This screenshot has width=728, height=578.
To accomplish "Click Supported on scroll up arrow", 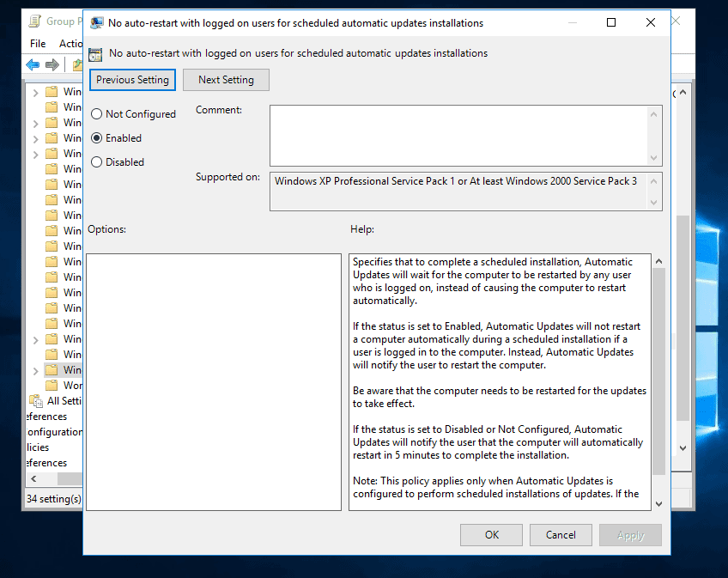I will coord(653,181).
